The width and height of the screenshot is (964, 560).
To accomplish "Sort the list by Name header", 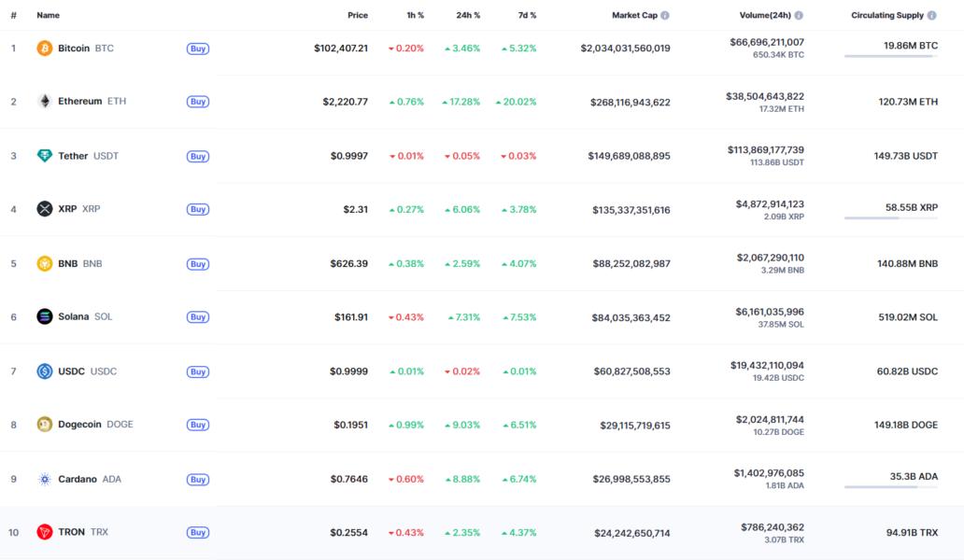I will [48, 16].
